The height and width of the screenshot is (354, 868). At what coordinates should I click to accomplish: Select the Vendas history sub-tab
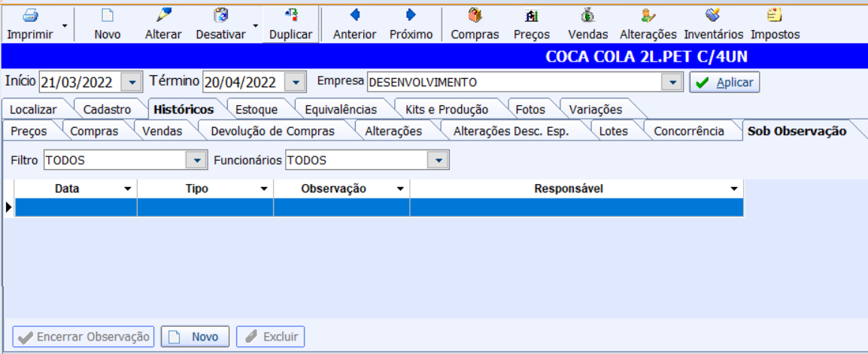[162, 131]
